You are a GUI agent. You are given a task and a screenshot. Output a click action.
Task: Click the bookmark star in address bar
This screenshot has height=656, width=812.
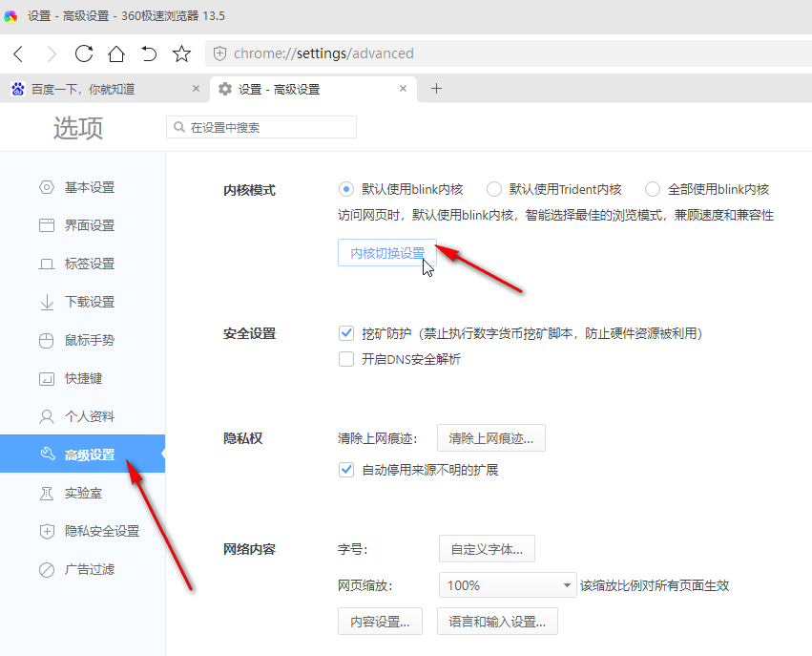click(x=181, y=53)
